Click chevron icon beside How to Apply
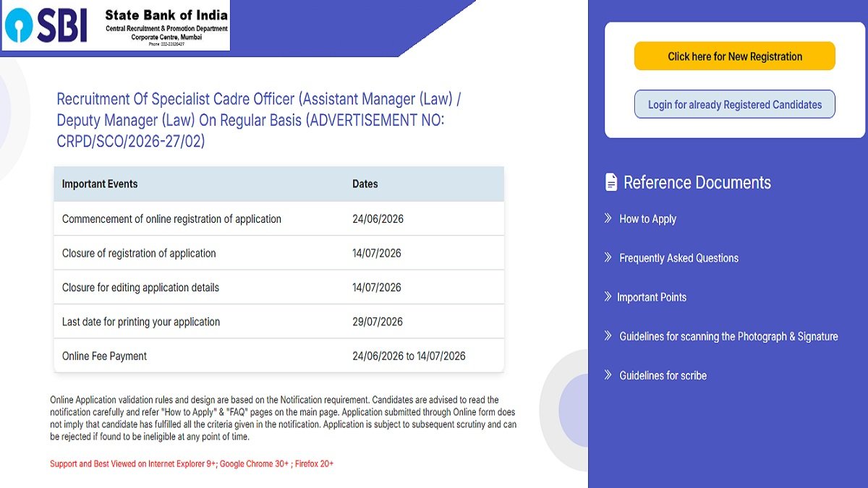Screen dimensions: 868x488 point(608,218)
